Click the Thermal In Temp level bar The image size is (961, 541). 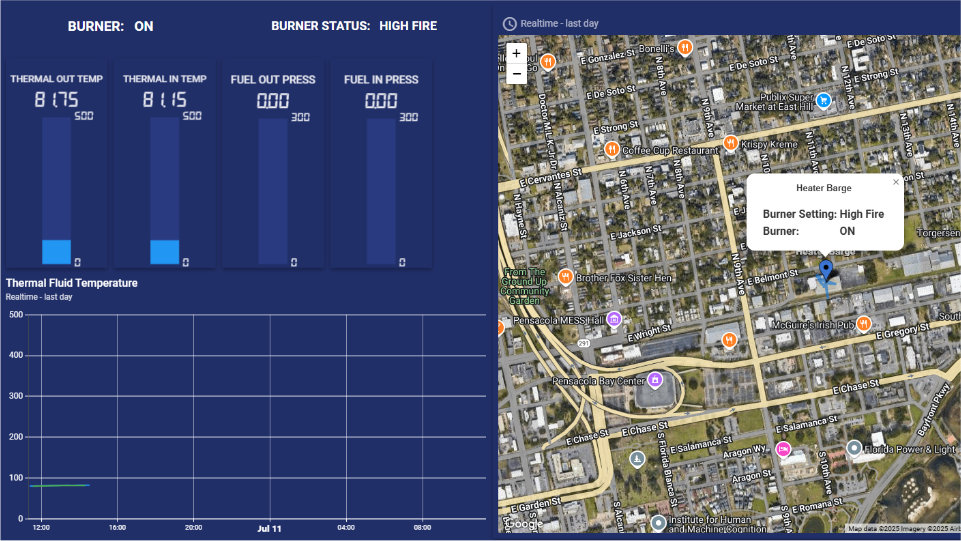(x=165, y=191)
